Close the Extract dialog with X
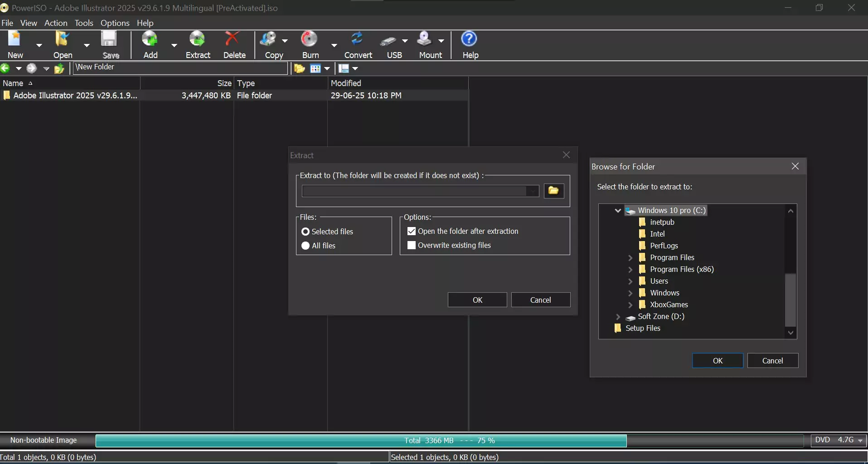 [566, 155]
